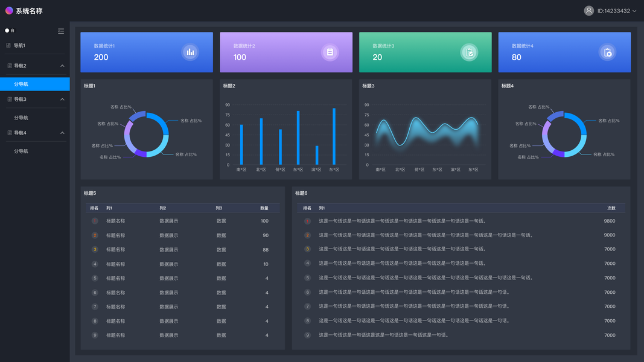Click 数据展示 in the rank 6 row
Image resolution: width=644 pixels, height=362 pixels.
point(169,293)
